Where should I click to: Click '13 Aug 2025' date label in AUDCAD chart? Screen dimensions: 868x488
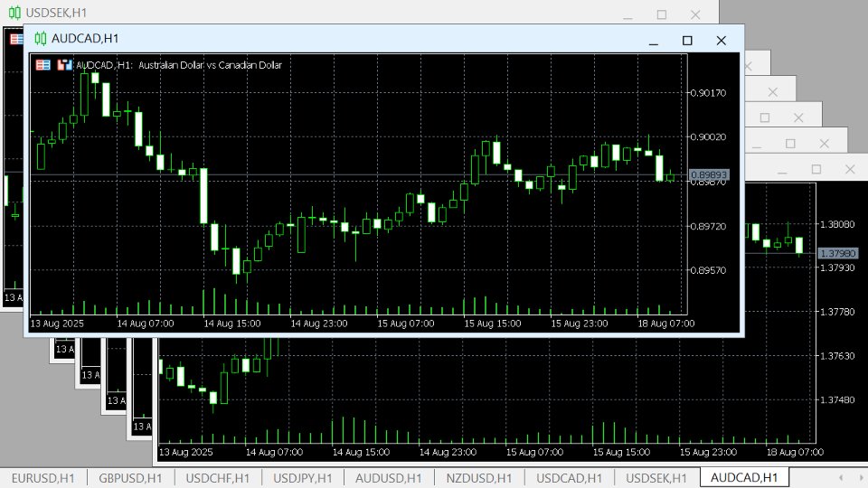coord(57,324)
